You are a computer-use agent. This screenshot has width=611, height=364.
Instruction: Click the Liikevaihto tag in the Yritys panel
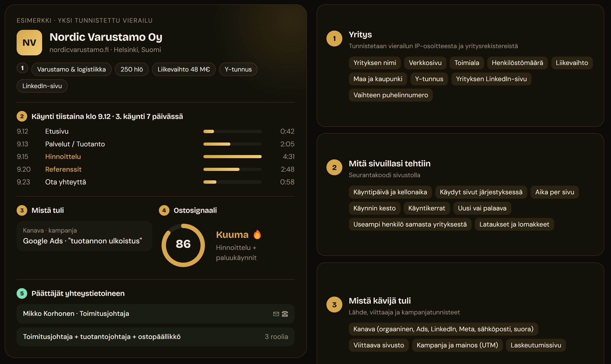point(572,63)
